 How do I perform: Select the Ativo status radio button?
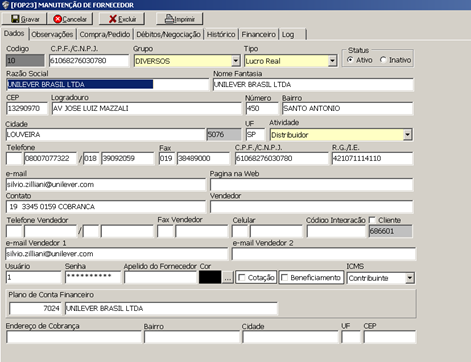click(350, 60)
